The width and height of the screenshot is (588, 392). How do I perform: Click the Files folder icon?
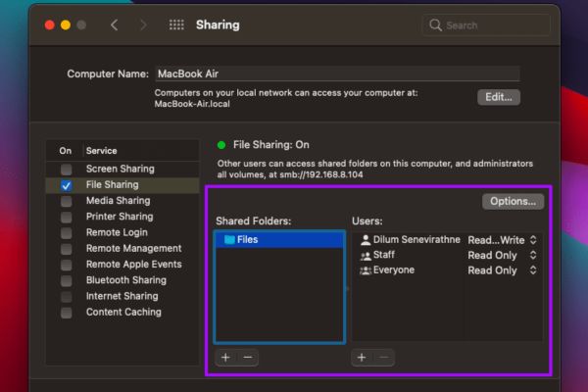coord(229,239)
